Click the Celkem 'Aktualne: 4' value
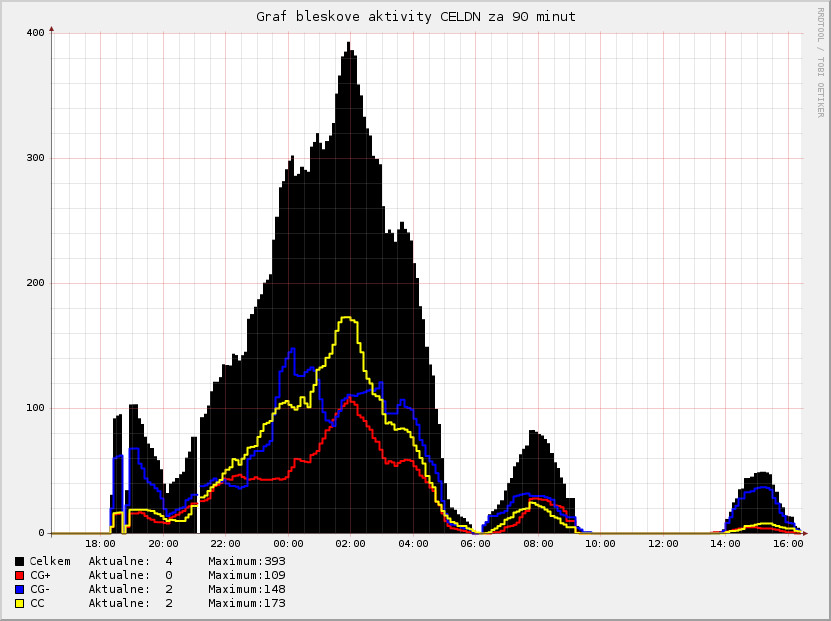831x621 pixels. pyautogui.click(x=130, y=561)
